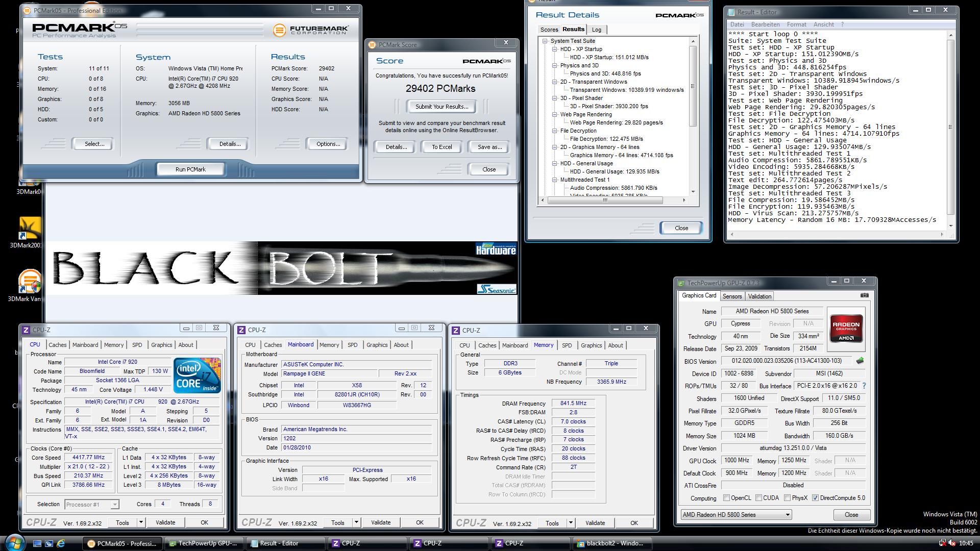This screenshot has width=980, height=551.
Task: Uncheck the DirectCompute 5.0 checkbox
Action: [x=815, y=498]
